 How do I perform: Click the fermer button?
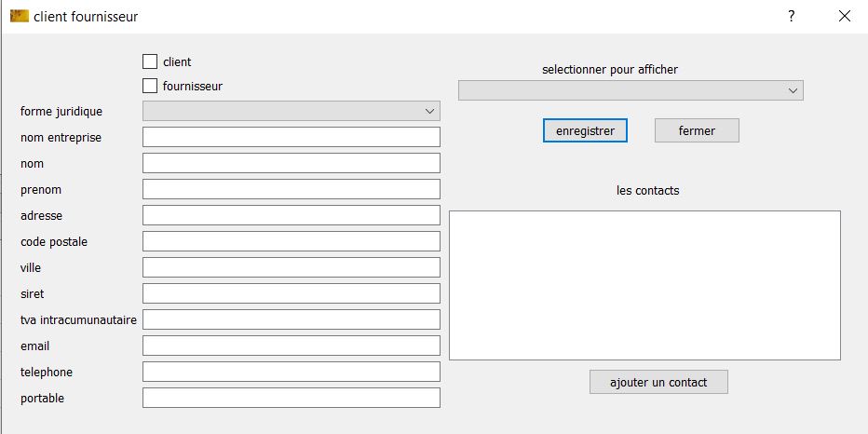(697, 130)
